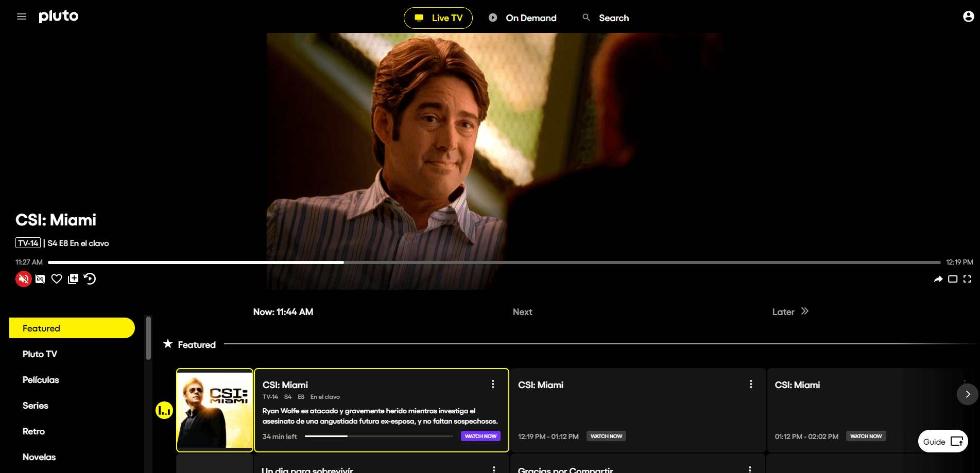The width and height of the screenshot is (980, 473).
Task: Unmute the player audio
Action: pos(24,279)
